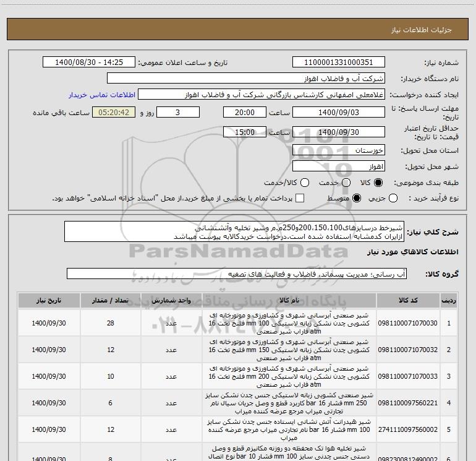The width and height of the screenshot is (476, 461).
Task: Select the خدمت classification radio button
Action: tap(346, 183)
